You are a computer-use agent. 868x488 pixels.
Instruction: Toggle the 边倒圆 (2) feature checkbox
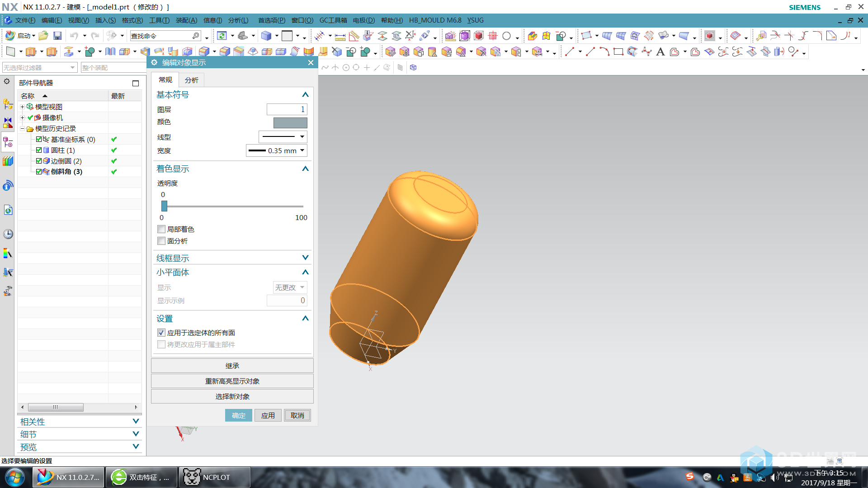coord(39,161)
